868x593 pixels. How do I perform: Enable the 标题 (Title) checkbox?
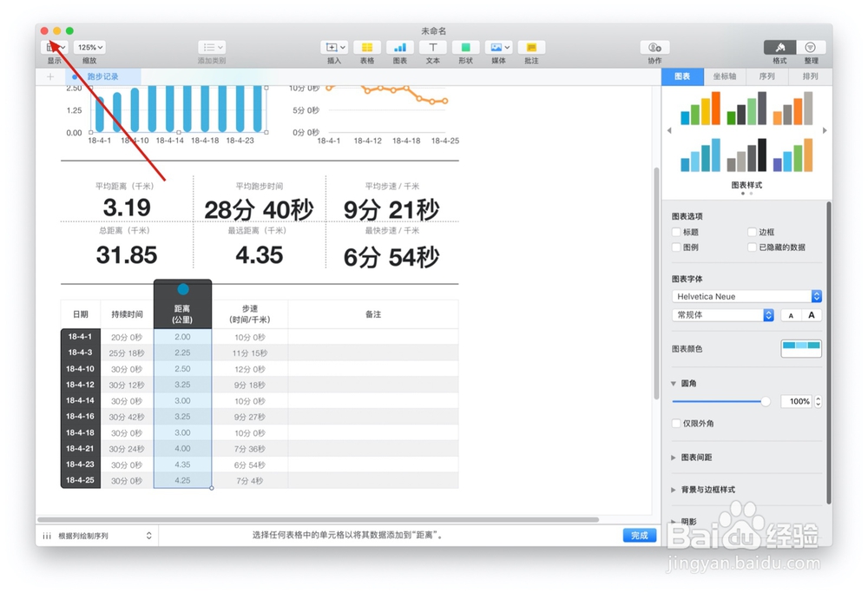675,231
